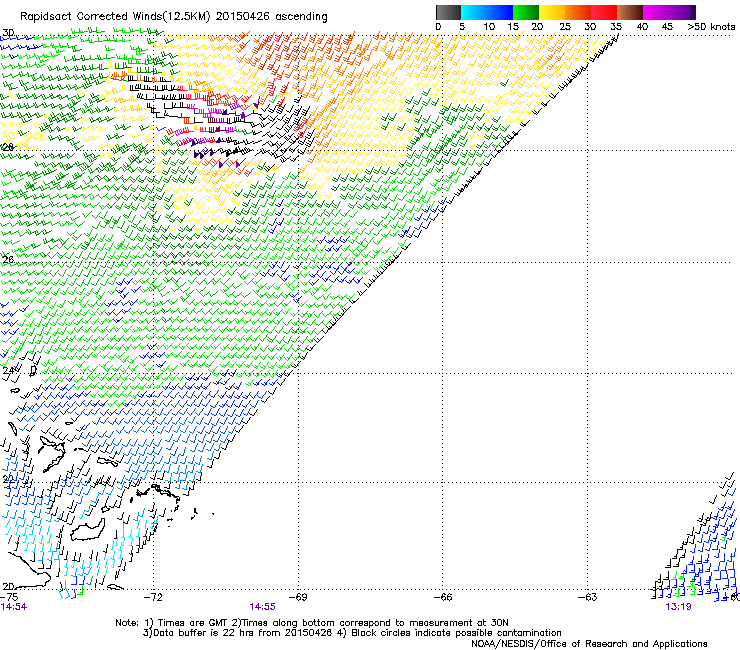Click the purple time stamp '14:54'
This screenshot has width=740, height=650.
point(14,607)
